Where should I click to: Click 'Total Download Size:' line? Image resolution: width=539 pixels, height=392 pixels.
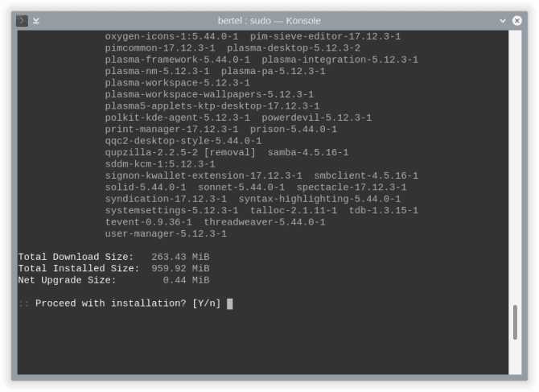click(x=76, y=257)
